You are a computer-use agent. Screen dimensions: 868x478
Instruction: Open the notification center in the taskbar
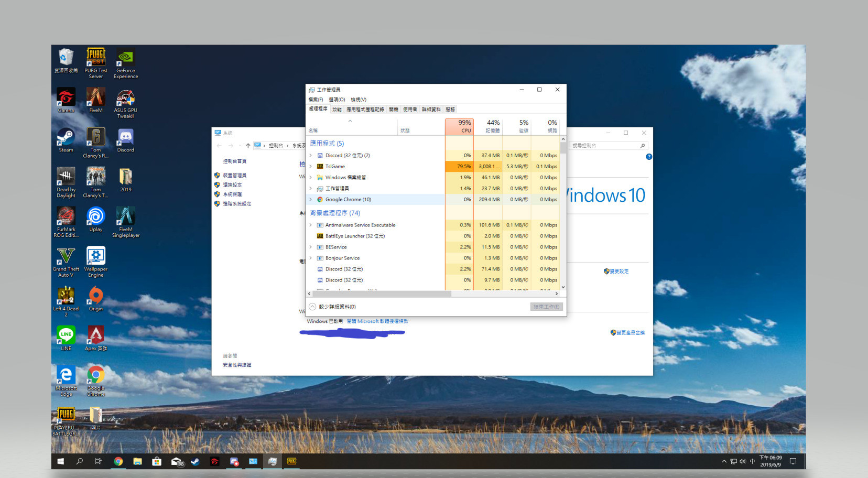[x=793, y=461]
